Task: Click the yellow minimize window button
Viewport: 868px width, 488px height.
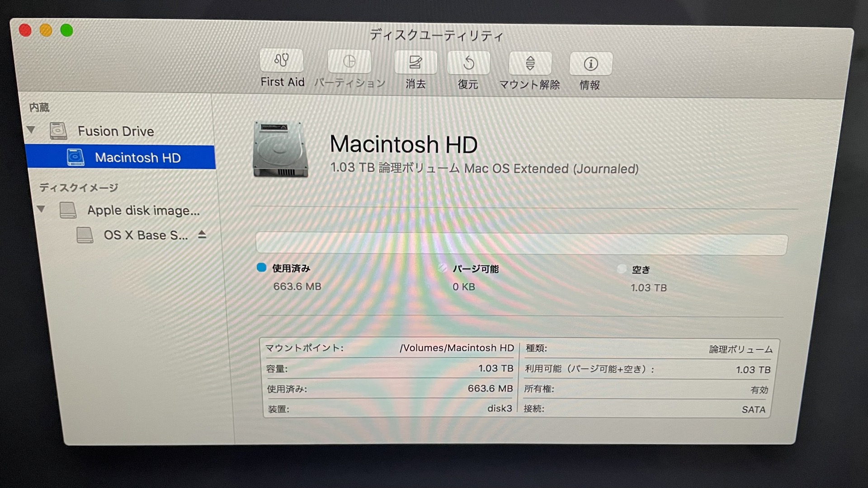Action: (46, 30)
